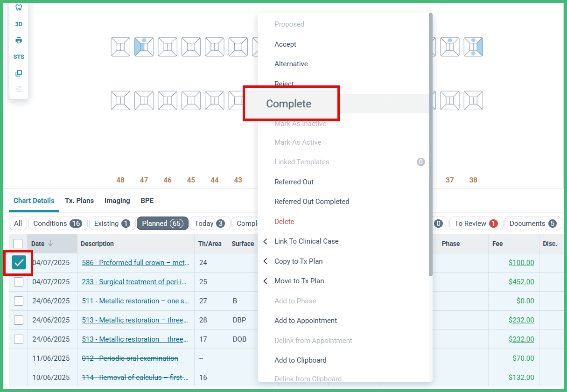The width and height of the screenshot is (567, 392).
Task: Click the print chart icon
Action: (19, 40)
